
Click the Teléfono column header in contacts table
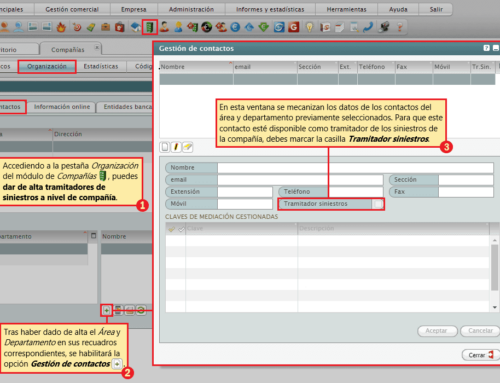(x=376, y=67)
